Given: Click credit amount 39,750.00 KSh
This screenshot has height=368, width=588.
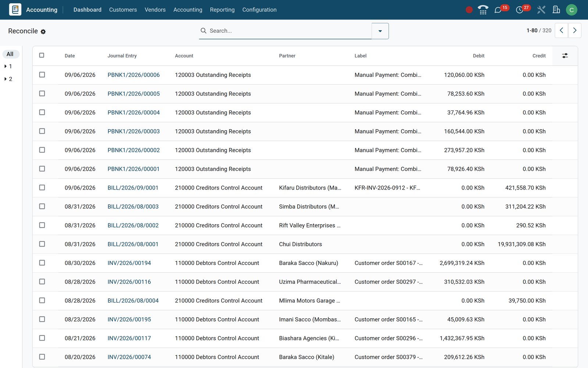Looking at the screenshot, I should [527, 301].
